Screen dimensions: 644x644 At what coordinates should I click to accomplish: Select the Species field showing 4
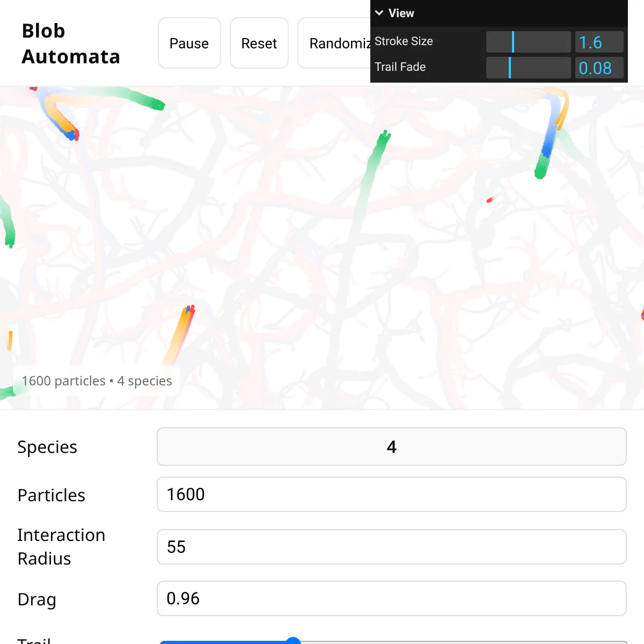(x=391, y=447)
